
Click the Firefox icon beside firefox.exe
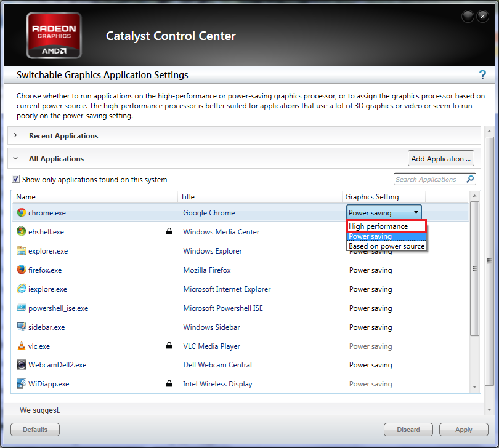(x=22, y=270)
